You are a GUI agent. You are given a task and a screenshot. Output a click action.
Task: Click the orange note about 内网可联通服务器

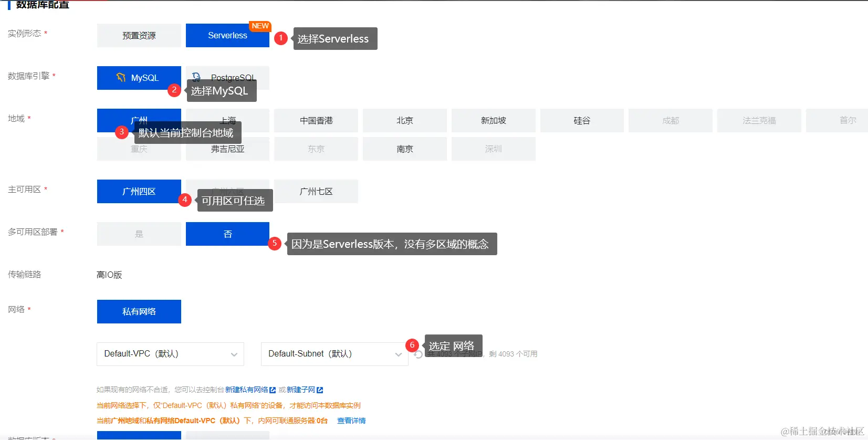pyautogui.click(x=212, y=421)
